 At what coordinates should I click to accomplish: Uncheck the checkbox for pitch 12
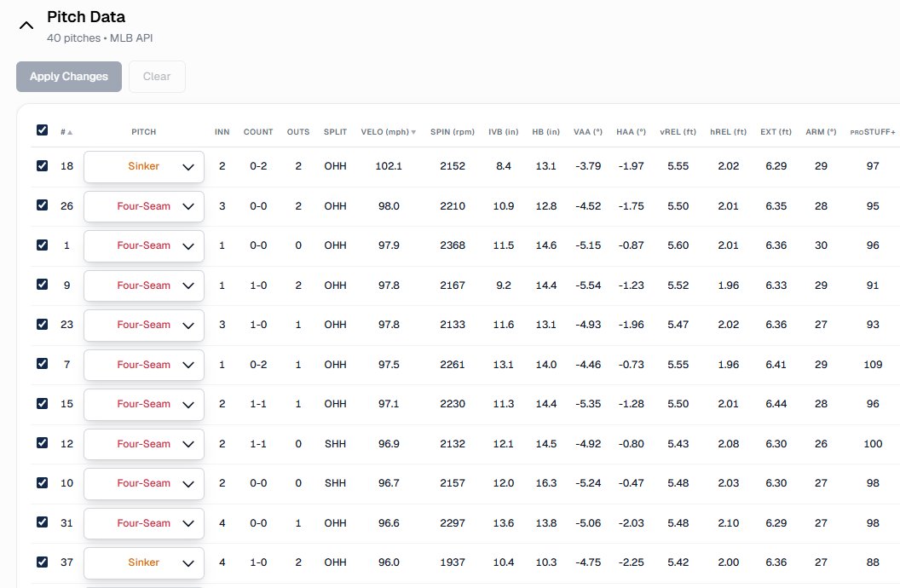[42, 443]
